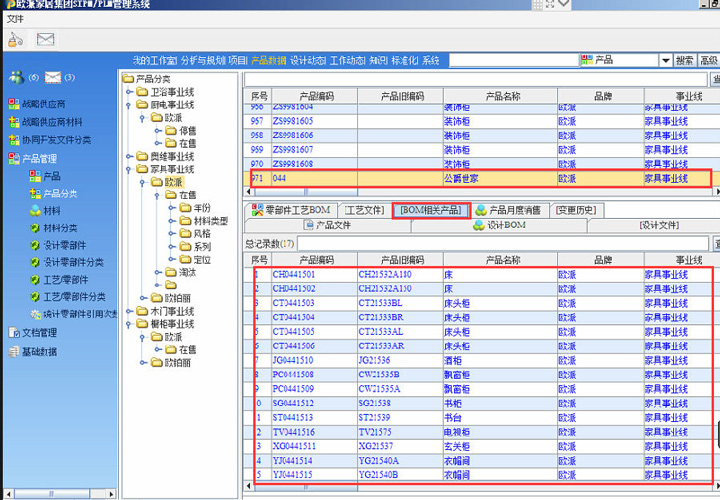Viewport: 720px width, 500px height.
Task: Switch to the BOM相关产品 tab
Action: 430,210
